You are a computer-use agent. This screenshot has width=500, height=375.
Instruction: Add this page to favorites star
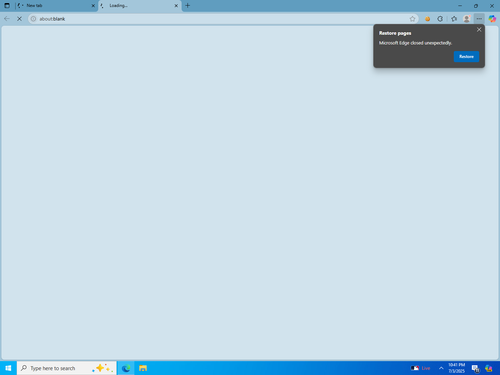[412, 19]
